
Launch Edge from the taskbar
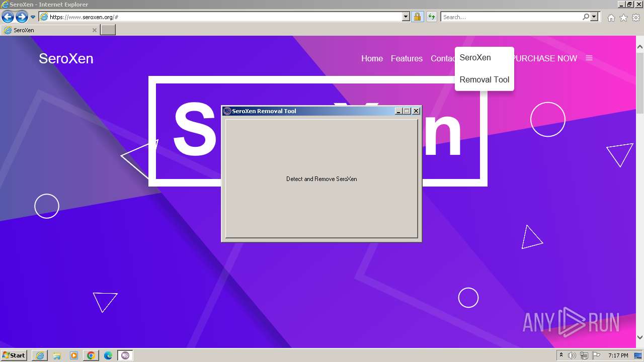pos(108,355)
